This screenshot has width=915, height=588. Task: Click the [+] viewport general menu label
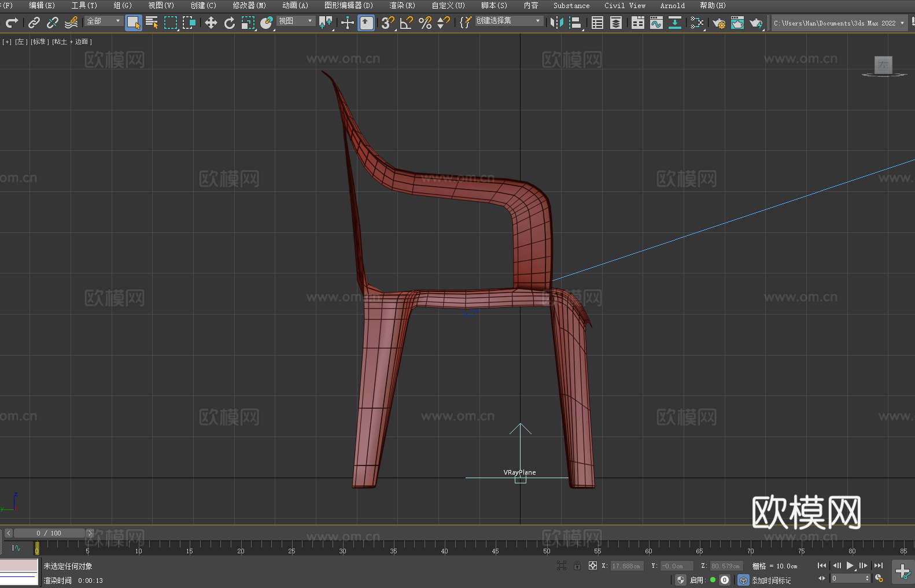[7, 42]
